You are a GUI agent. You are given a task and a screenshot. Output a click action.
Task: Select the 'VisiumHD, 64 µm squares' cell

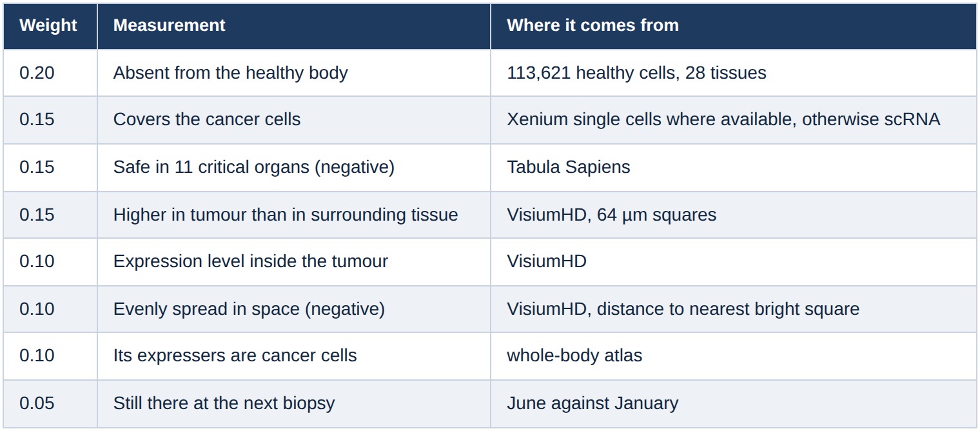click(734, 214)
